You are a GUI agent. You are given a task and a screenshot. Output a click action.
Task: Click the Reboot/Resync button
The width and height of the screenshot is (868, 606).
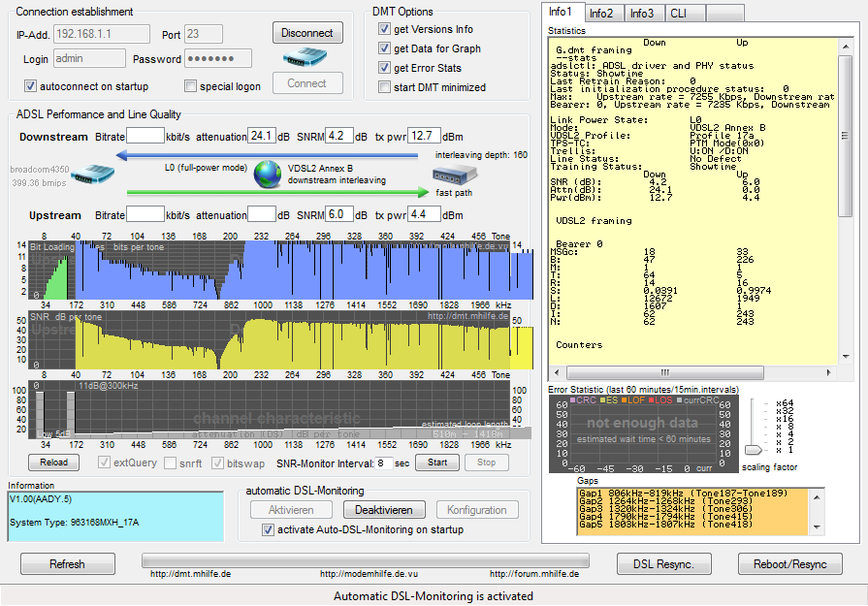pos(790,564)
